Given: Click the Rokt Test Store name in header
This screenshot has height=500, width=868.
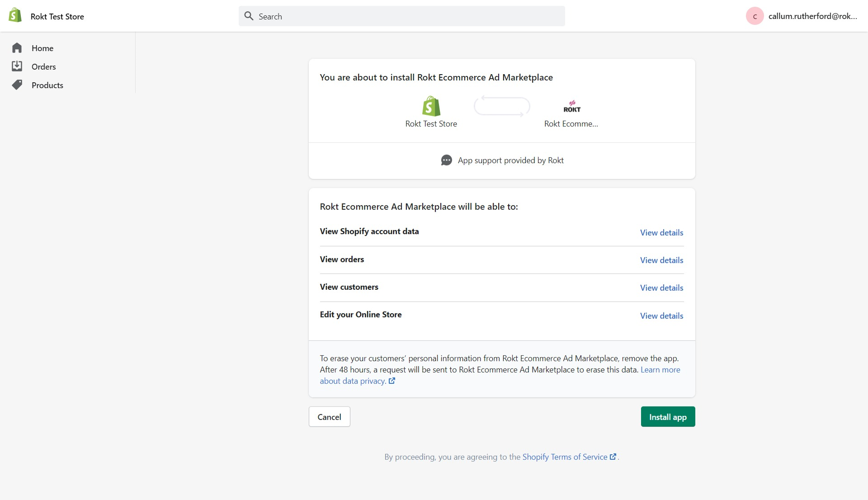Looking at the screenshot, I should click(57, 16).
